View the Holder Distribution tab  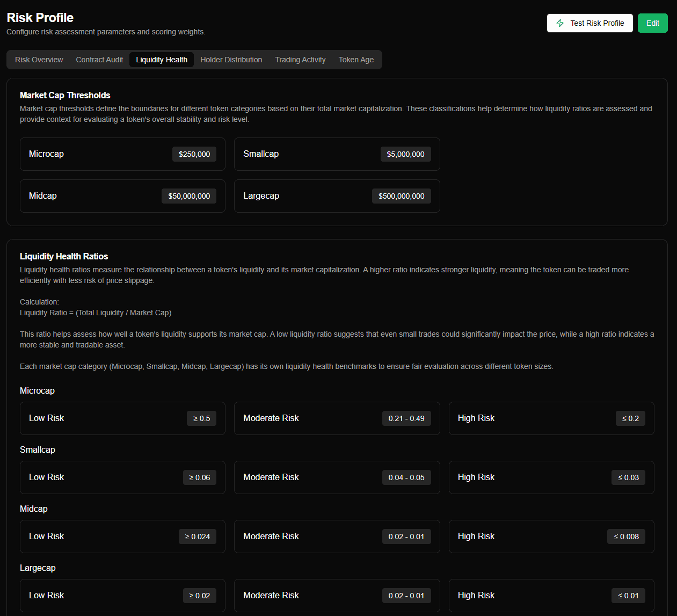click(231, 60)
